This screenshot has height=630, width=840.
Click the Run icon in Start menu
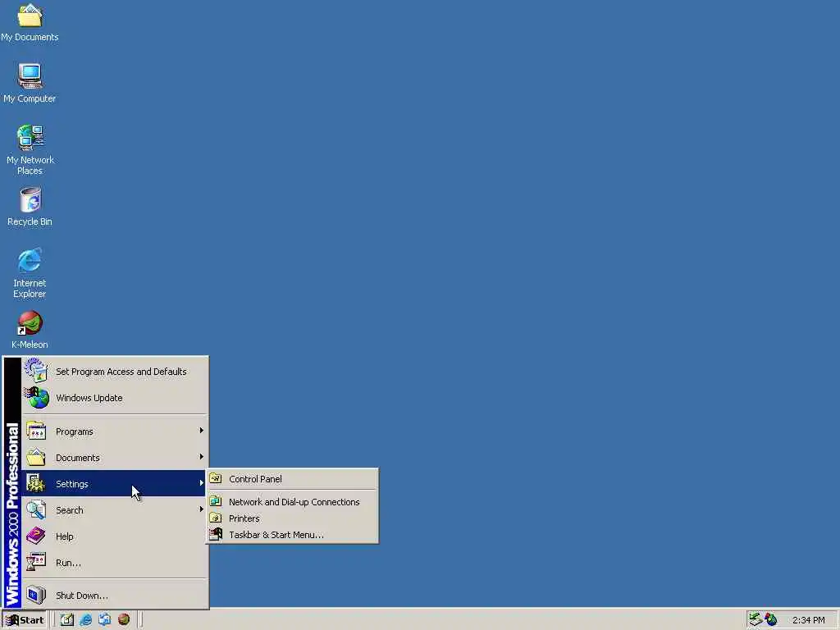[x=36, y=562]
